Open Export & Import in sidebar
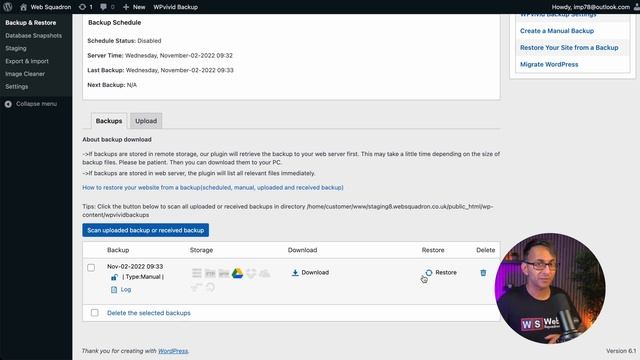 click(27, 61)
